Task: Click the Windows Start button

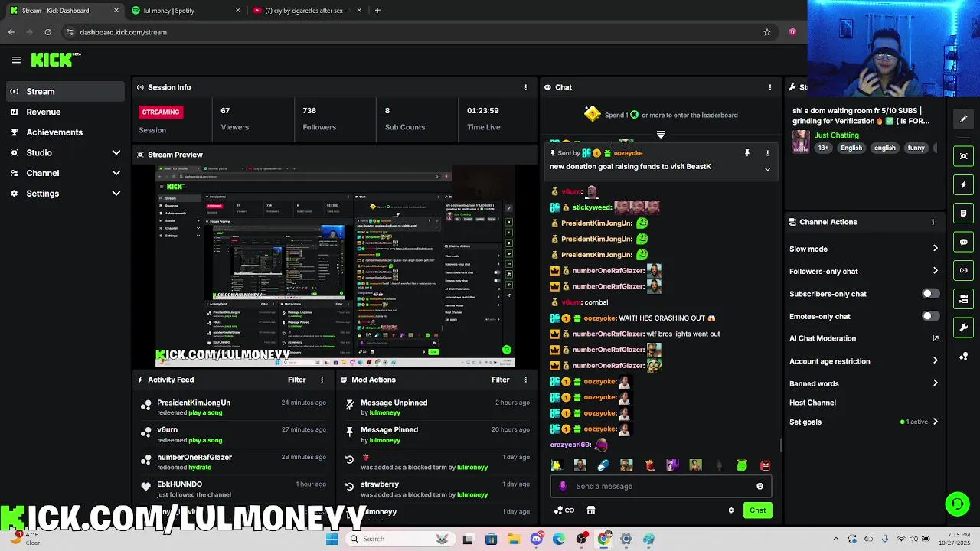Action: coord(332,539)
